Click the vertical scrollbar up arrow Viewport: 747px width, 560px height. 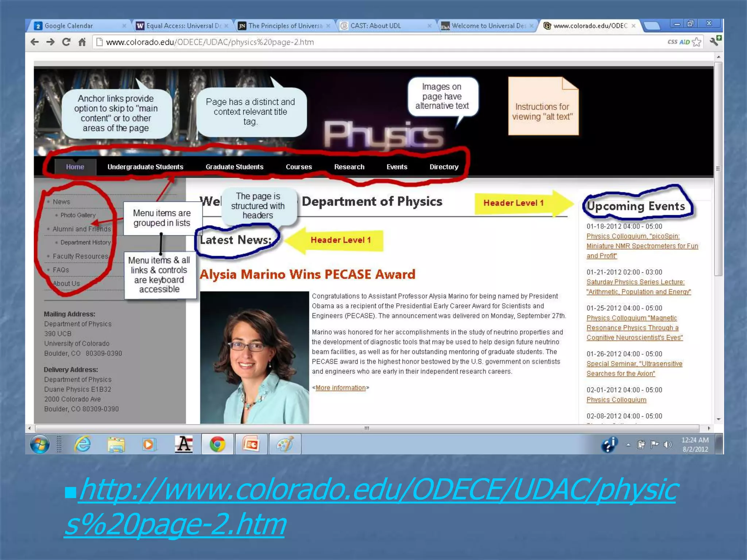[718, 57]
